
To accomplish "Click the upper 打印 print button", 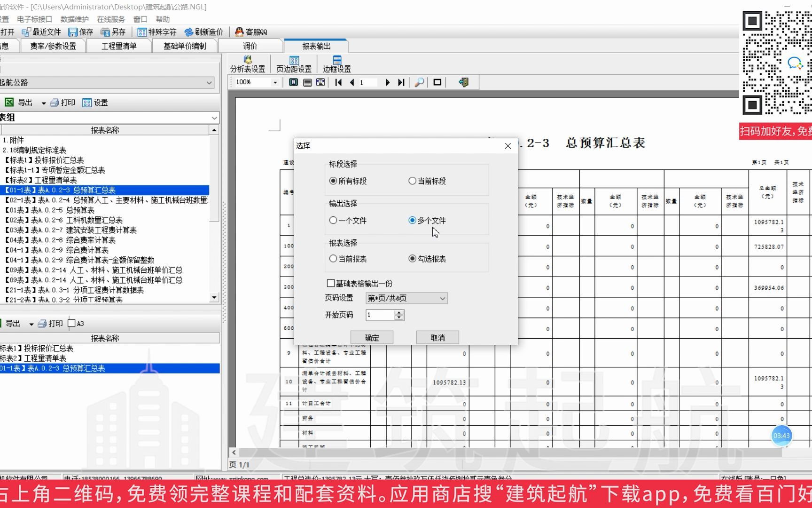I will click(x=62, y=103).
